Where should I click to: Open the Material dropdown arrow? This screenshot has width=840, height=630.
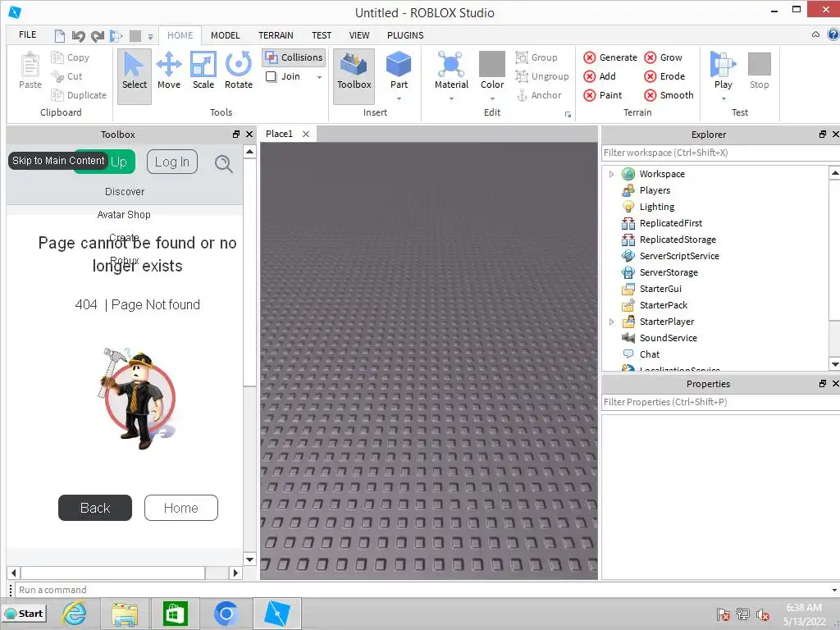point(451,98)
